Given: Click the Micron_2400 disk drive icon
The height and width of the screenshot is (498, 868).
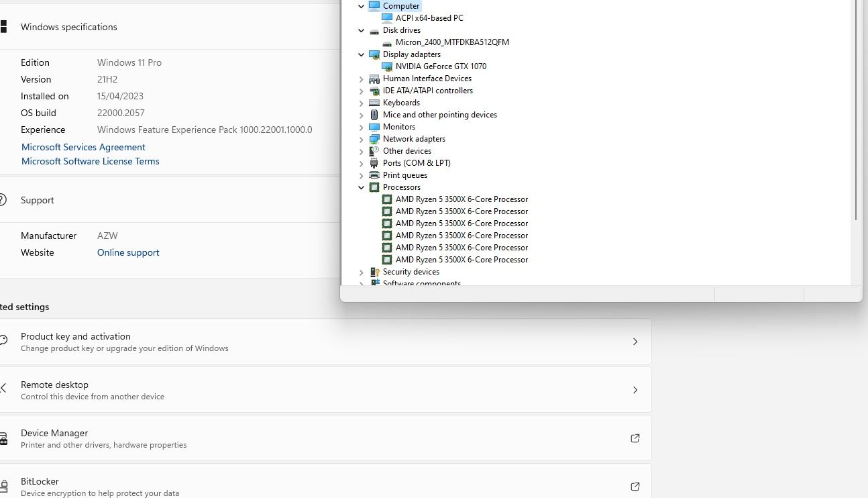Looking at the screenshot, I should click(387, 42).
